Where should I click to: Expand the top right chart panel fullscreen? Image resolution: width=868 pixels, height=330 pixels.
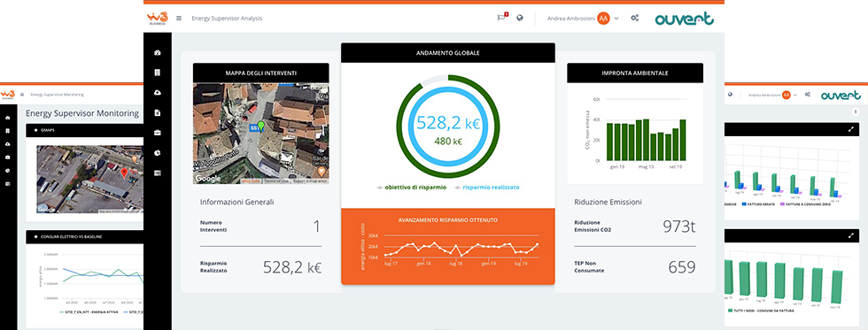click(851, 129)
